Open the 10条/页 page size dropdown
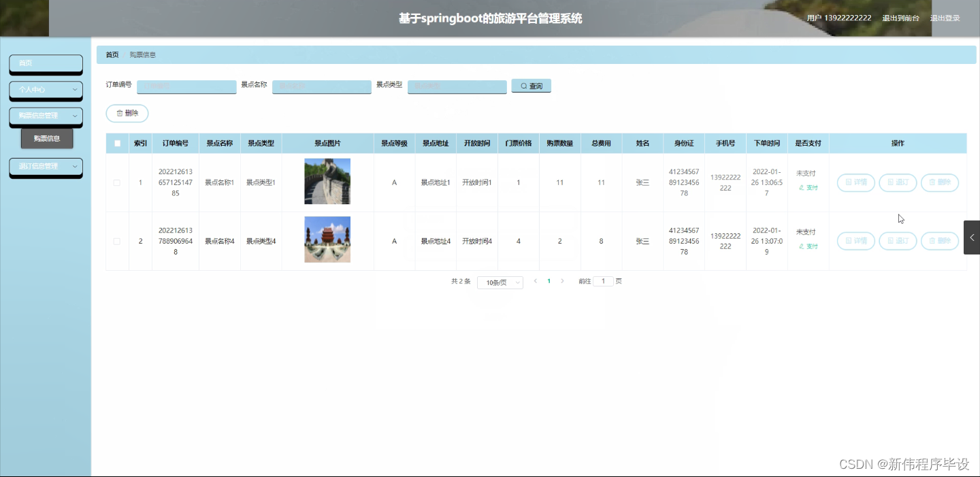The image size is (980, 477). coord(500,282)
